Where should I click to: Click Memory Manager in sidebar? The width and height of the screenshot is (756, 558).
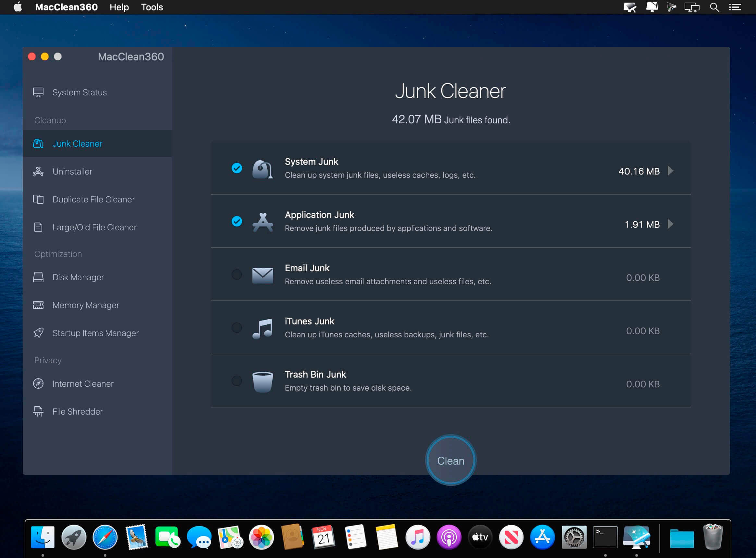pyautogui.click(x=86, y=305)
